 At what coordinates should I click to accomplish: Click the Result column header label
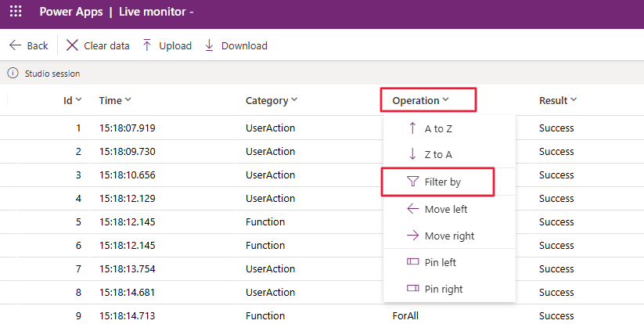[x=553, y=100]
